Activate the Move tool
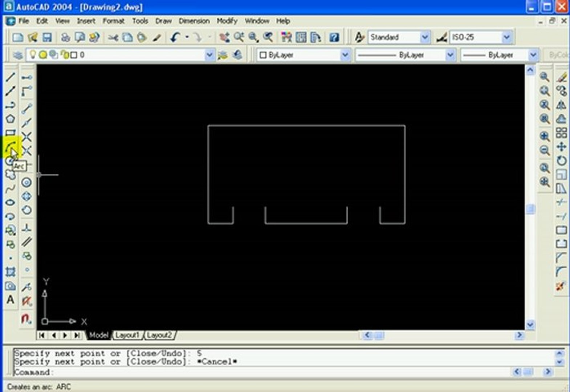 tap(561, 147)
